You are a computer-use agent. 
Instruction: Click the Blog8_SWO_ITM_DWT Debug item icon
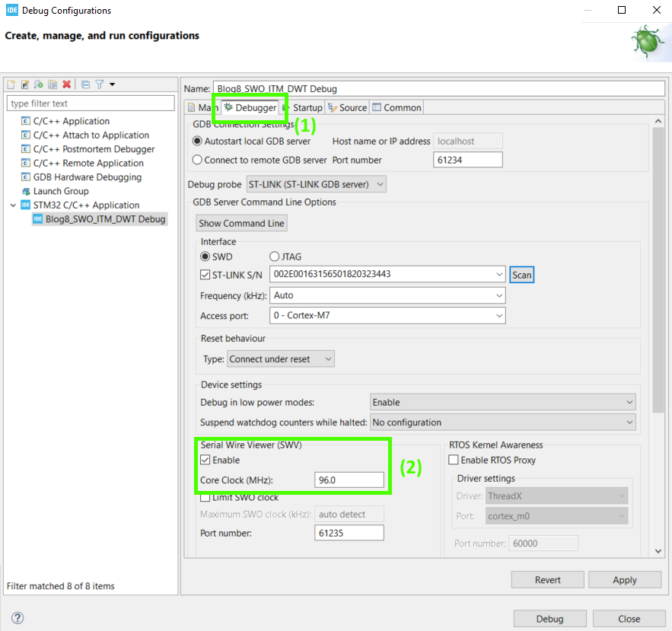38,219
